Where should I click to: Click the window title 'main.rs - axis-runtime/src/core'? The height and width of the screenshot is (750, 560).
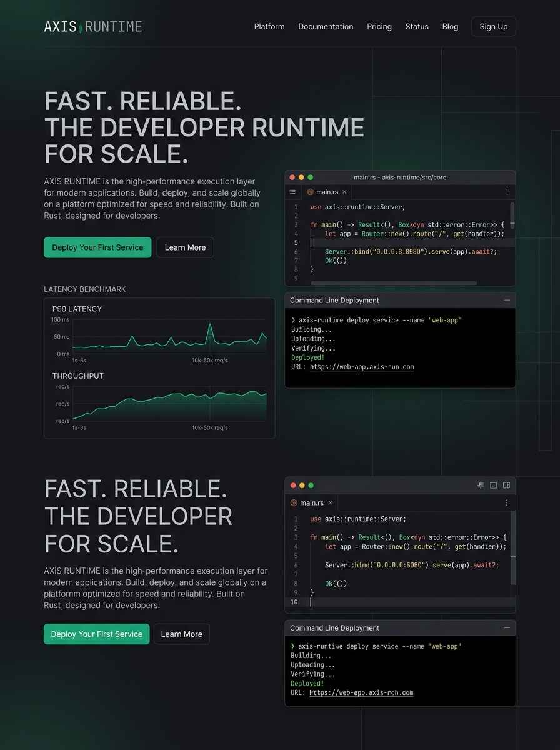400,177
